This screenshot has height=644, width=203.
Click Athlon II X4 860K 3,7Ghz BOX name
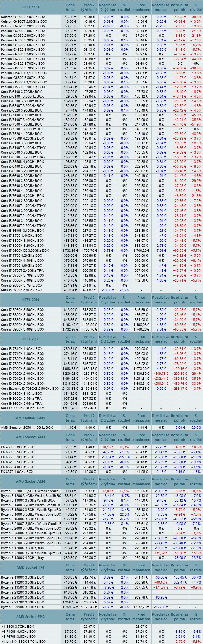(23, 642)
